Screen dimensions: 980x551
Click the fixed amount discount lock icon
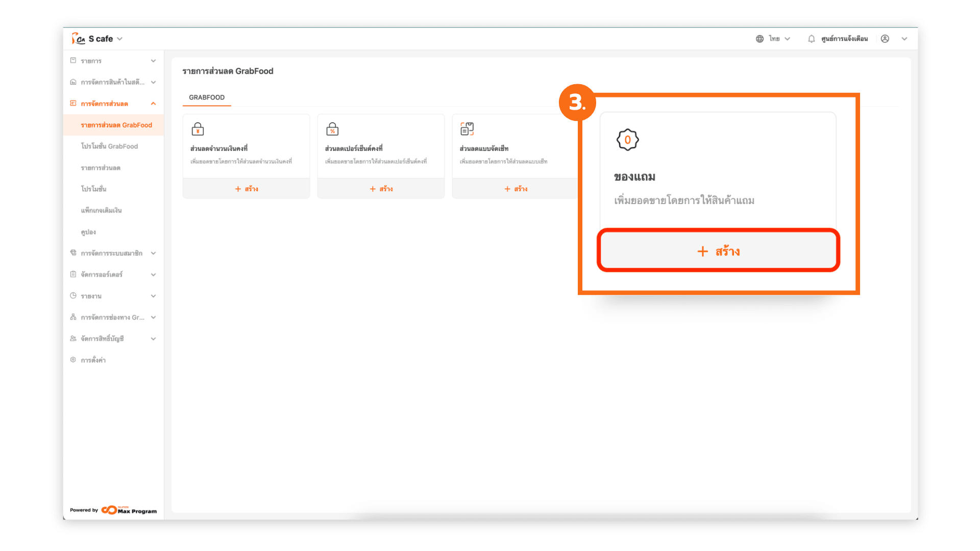[x=198, y=129]
